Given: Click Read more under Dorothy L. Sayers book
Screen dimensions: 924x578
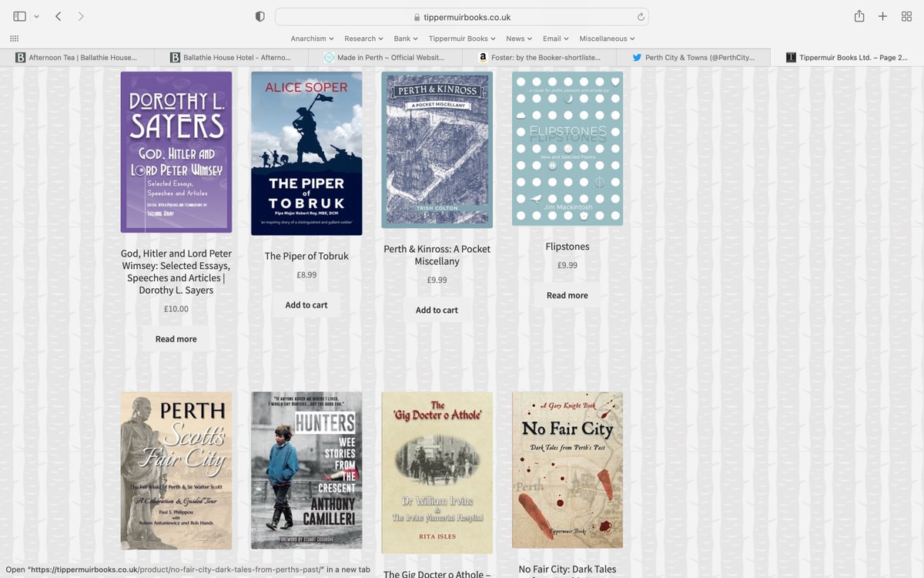Looking at the screenshot, I should tap(176, 339).
